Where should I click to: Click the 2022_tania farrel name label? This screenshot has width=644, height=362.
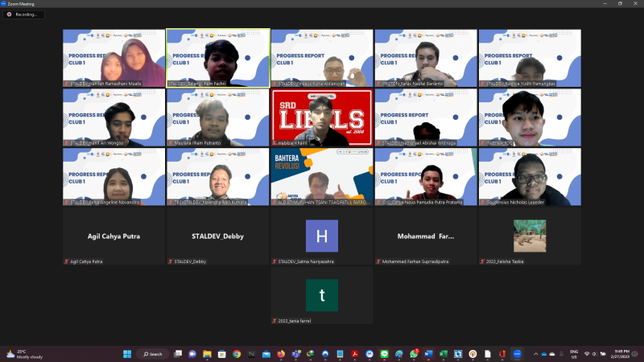pos(295,321)
